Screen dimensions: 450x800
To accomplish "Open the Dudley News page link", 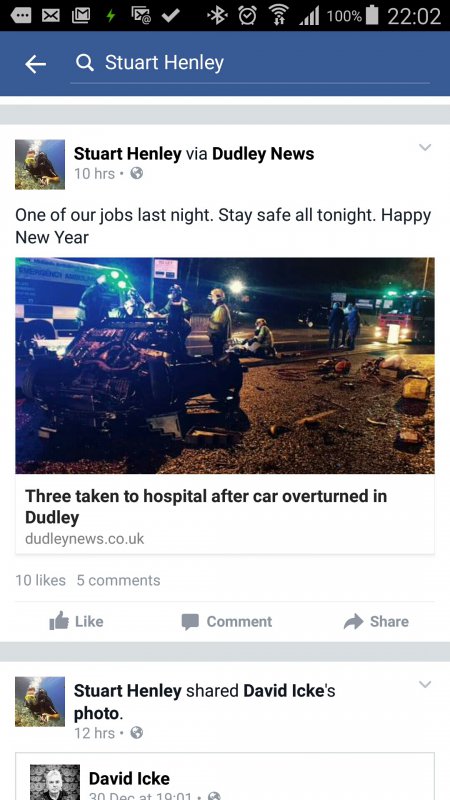I will pos(263,154).
